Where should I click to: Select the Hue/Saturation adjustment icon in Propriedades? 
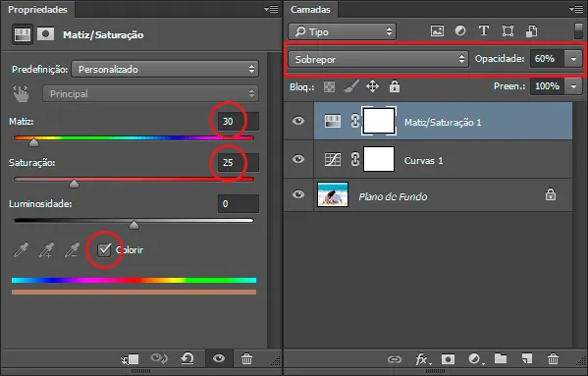pyautogui.click(x=23, y=34)
